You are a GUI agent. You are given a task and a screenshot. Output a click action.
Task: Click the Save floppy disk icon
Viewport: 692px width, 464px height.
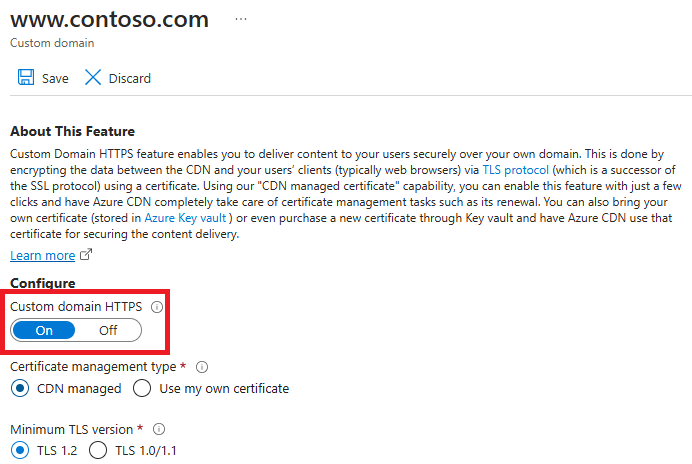(x=26, y=77)
